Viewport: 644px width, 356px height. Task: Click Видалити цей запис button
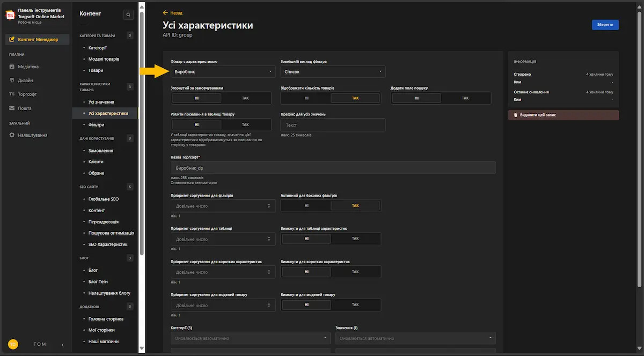pos(563,115)
